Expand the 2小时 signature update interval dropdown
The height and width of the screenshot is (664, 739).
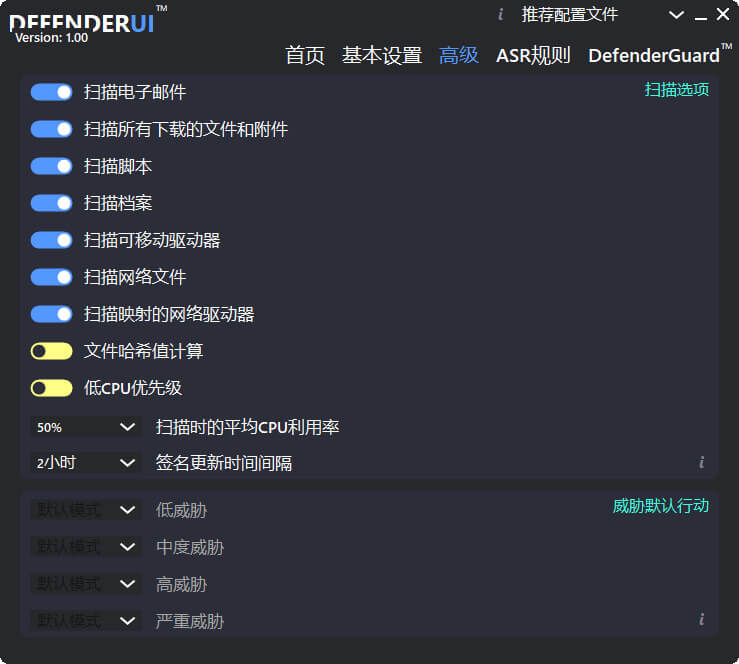point(84,463)
